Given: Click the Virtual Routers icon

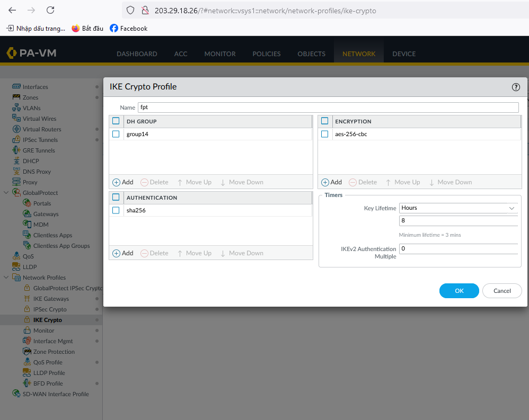Looking at the screenshot, I should pos(16,129).
